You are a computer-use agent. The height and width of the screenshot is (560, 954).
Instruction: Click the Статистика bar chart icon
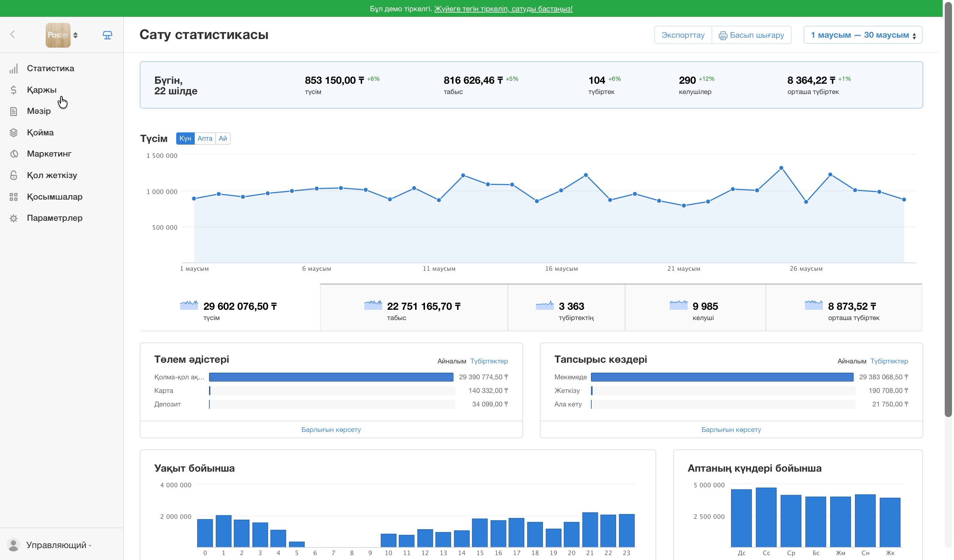coord(14,69)
